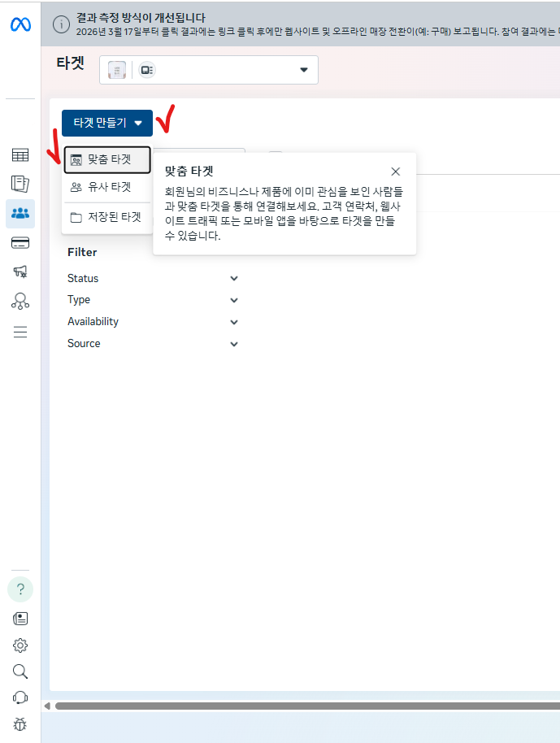Image resolution: width=560 pixels, height=743 pixels.
Task: Click the 타겟 만들기 button
Action: pyautogui.click(x=107, y=124)
